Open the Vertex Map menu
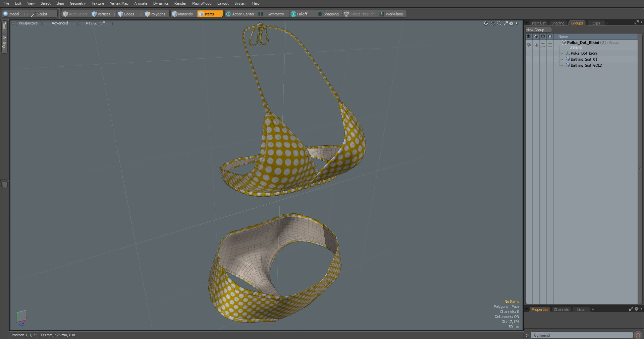This screenshot has height=339, width=644. pyautogui.click(x=119, y=3)
